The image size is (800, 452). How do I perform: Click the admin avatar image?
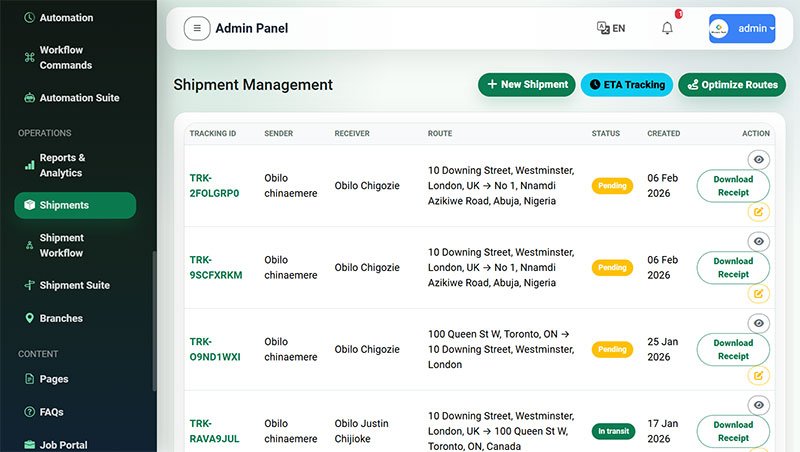click(x=718, y=29)
